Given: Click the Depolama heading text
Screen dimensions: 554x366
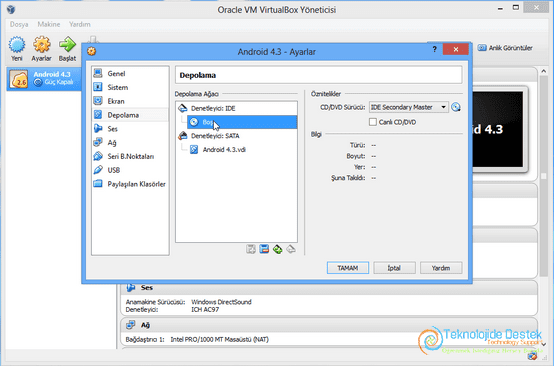Looking at the screenshot, I should (x=198, y=75).
